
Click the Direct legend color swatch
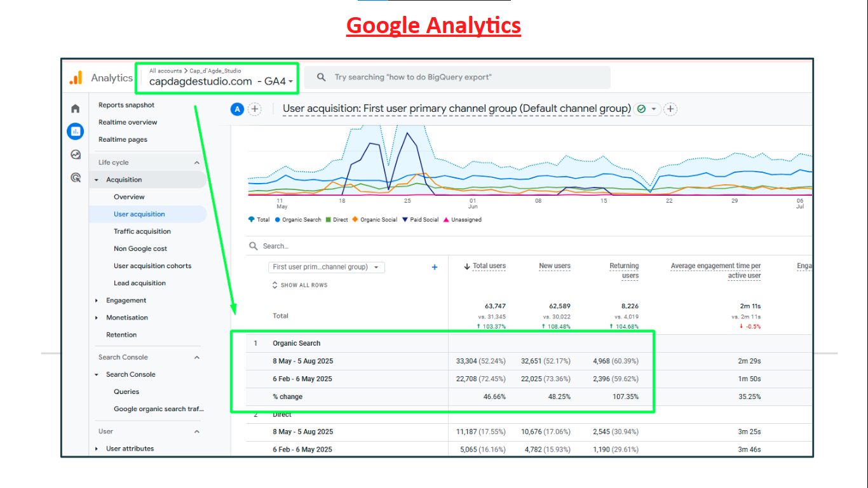(328, 220)
